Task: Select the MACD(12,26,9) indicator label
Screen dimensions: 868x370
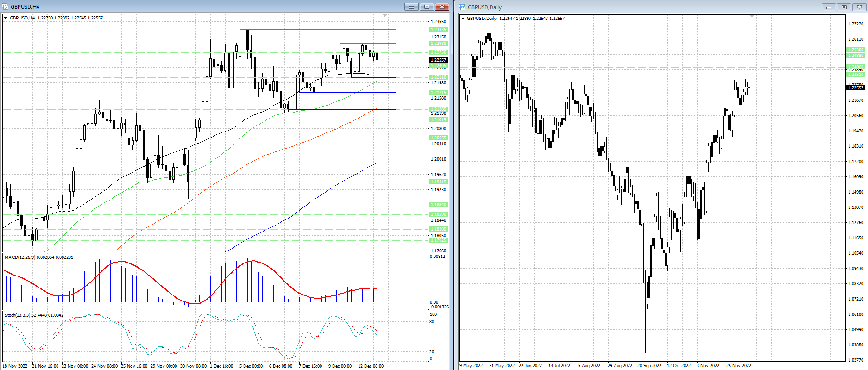Action: [x=39, y=257]
